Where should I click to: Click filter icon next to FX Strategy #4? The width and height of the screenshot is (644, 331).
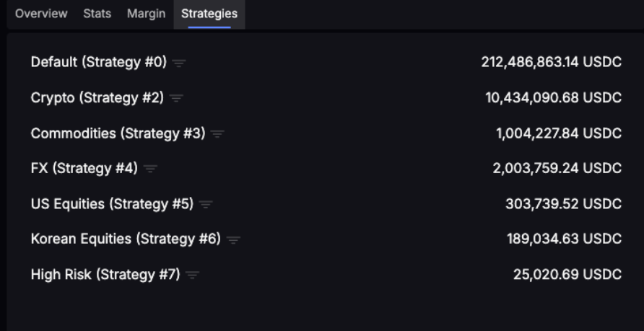pos(150,169)
